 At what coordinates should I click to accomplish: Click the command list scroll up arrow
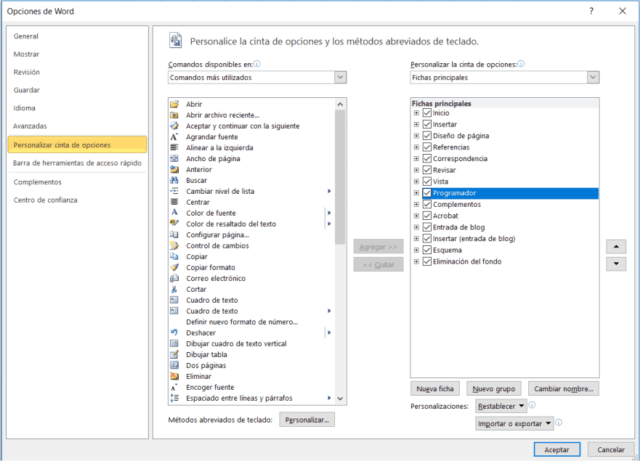(340, 105)
